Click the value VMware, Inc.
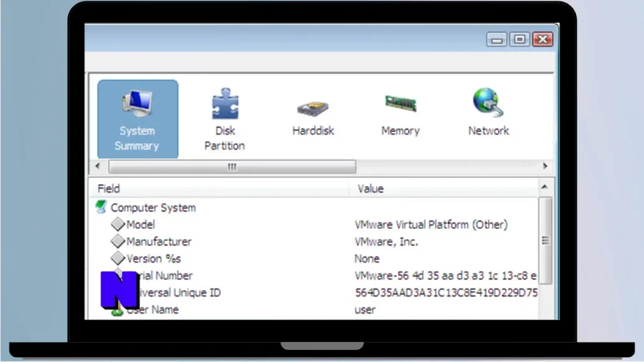This screenshot has height=362, width=644. (x=386, y=241)
